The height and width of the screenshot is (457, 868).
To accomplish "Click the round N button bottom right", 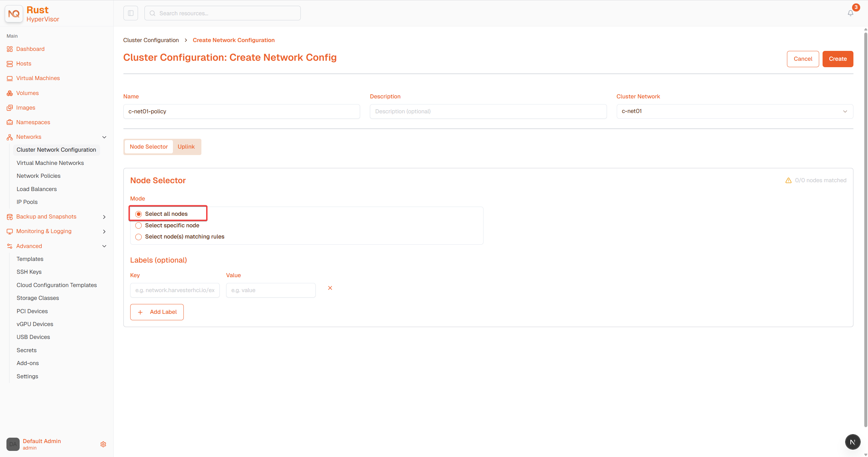I will coord(852,442).
